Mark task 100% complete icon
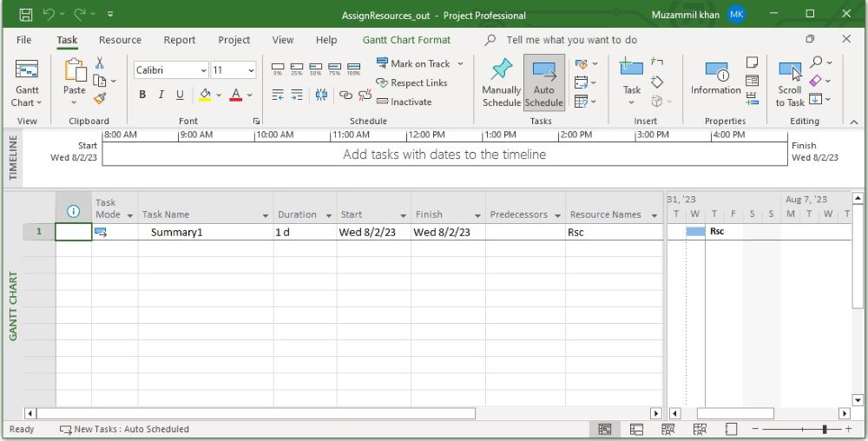868x441 pixels. [354, 68]
